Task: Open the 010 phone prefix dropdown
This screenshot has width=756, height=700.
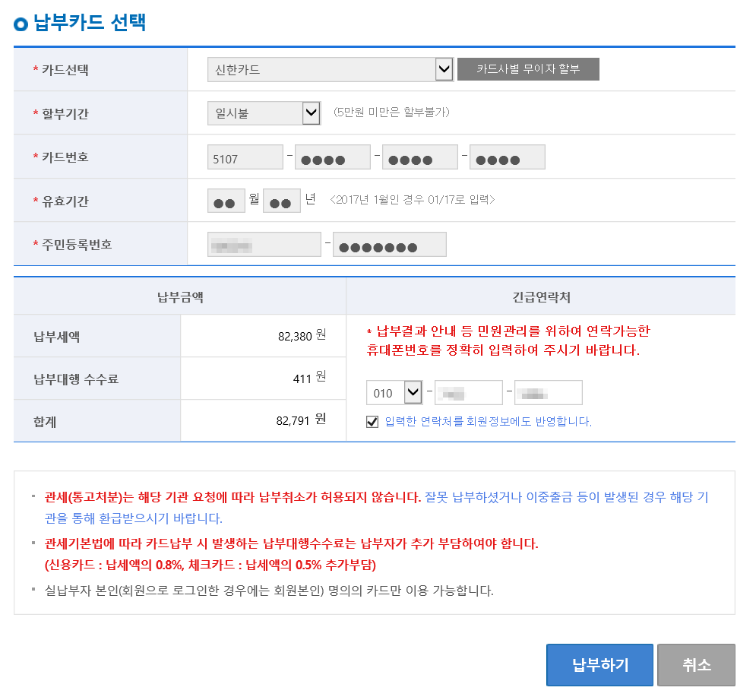Action: tap(394, 392)
